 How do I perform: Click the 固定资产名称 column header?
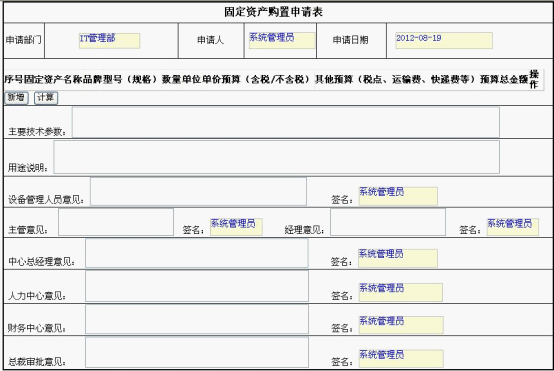coord(53,79)
